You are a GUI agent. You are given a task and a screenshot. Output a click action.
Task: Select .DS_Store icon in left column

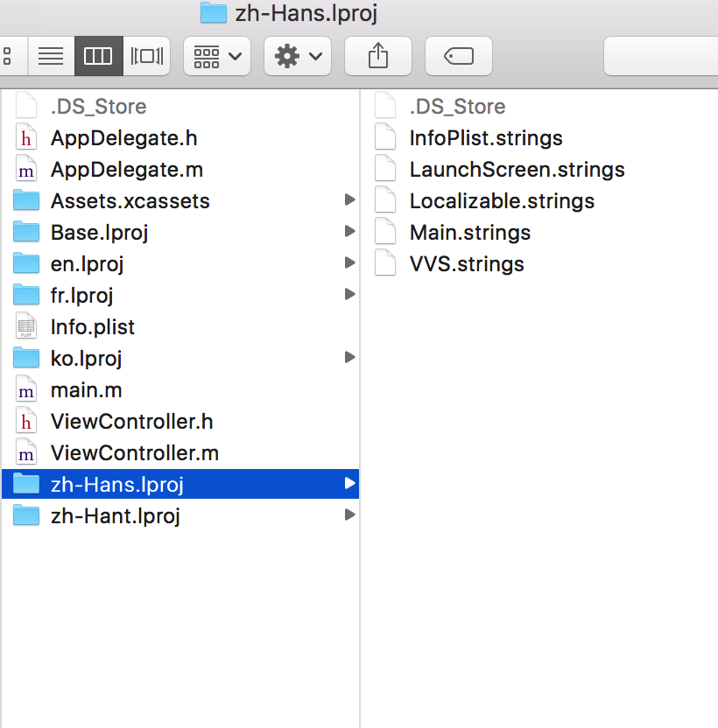(26, 107)
